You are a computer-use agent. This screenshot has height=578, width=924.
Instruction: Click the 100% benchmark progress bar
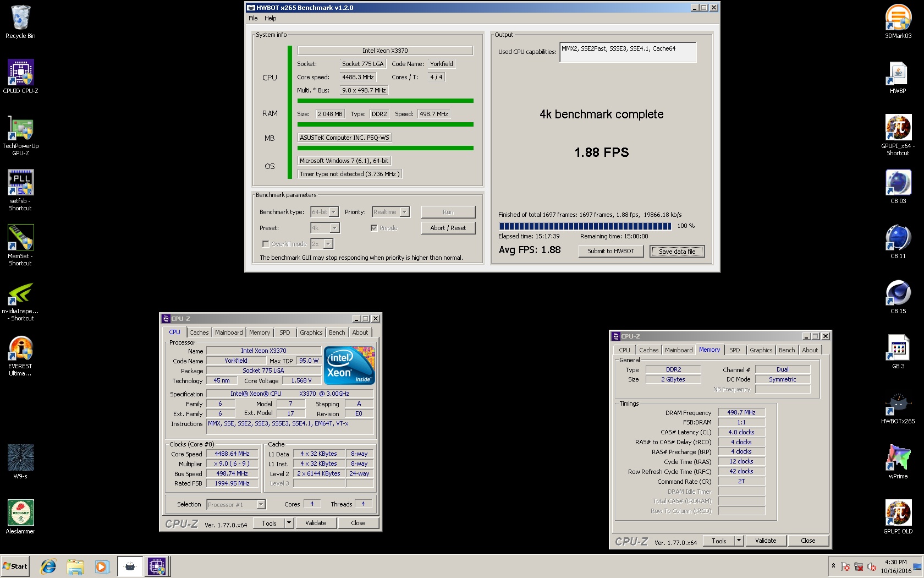585,226
